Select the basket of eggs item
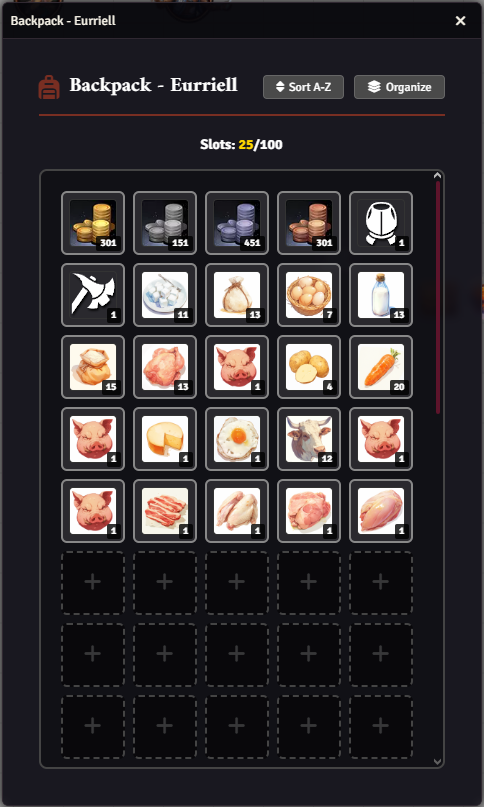 click(x=309, y=295)
